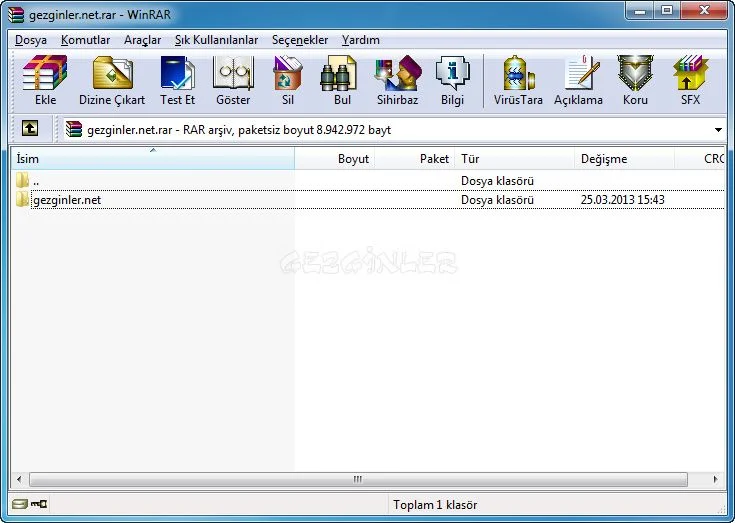This screenshot has height=523, width=735.
Task: Expand the archive path dropdown
Action: pos(718,130)
